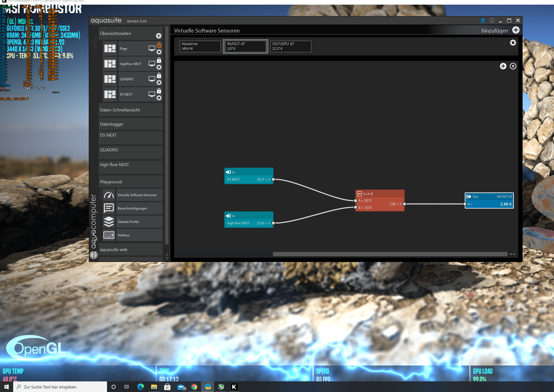Click the hinzufügen text button

tap(495, 31)
